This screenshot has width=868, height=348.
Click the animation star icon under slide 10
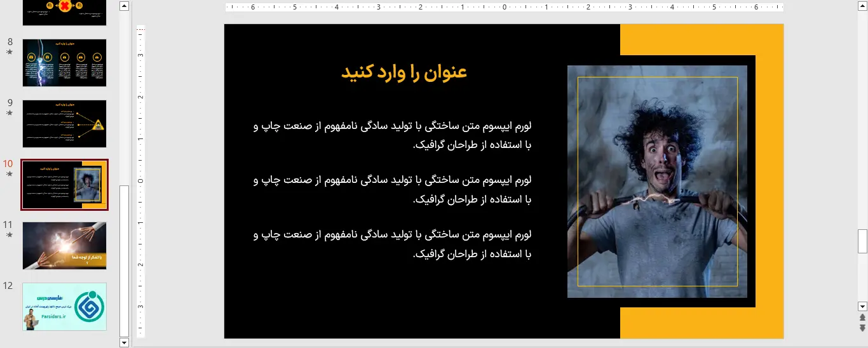click(x=9, y=173)
